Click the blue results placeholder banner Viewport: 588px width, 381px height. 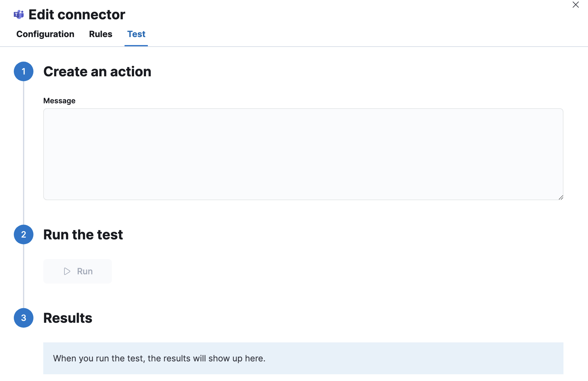tap(303, 358)
